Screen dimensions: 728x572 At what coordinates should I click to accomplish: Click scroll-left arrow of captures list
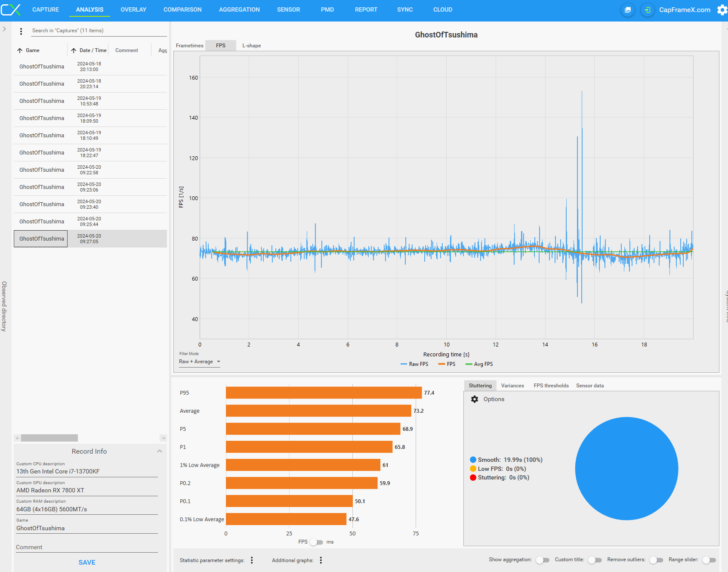pos(17,438)
